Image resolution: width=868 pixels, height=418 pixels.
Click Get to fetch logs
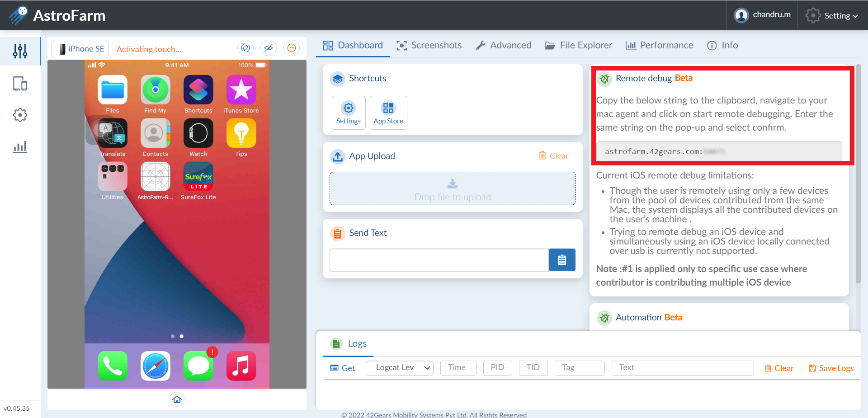[342, 368]
